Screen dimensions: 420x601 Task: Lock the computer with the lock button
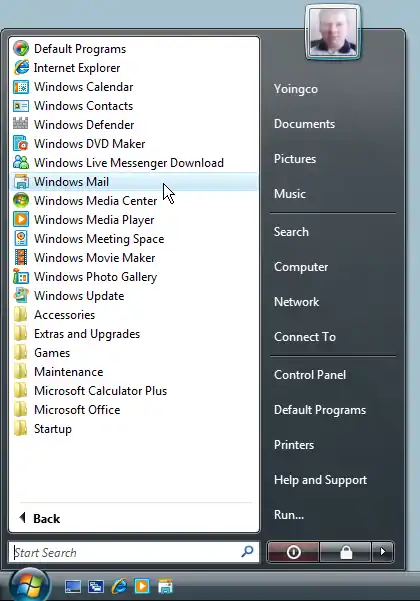point(346,552)
